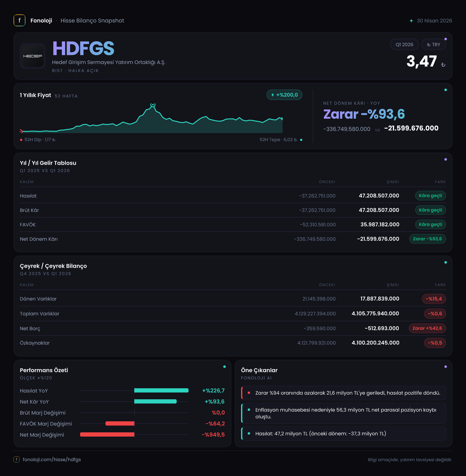Click the FAVÖK Marj Değişimi red bar
Viewport: 466px width, 476px height.
[120, 424]
